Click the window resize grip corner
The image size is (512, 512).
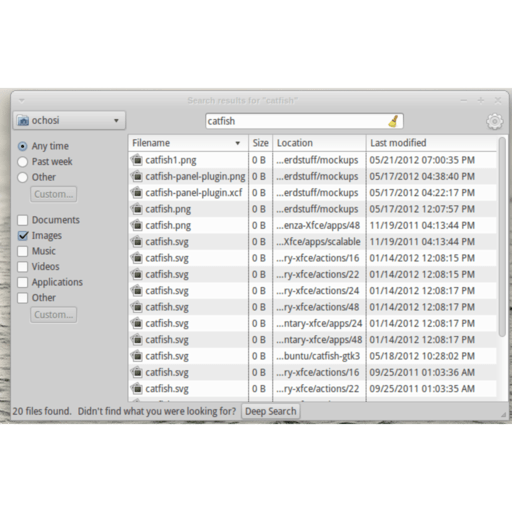pos(503,415)
